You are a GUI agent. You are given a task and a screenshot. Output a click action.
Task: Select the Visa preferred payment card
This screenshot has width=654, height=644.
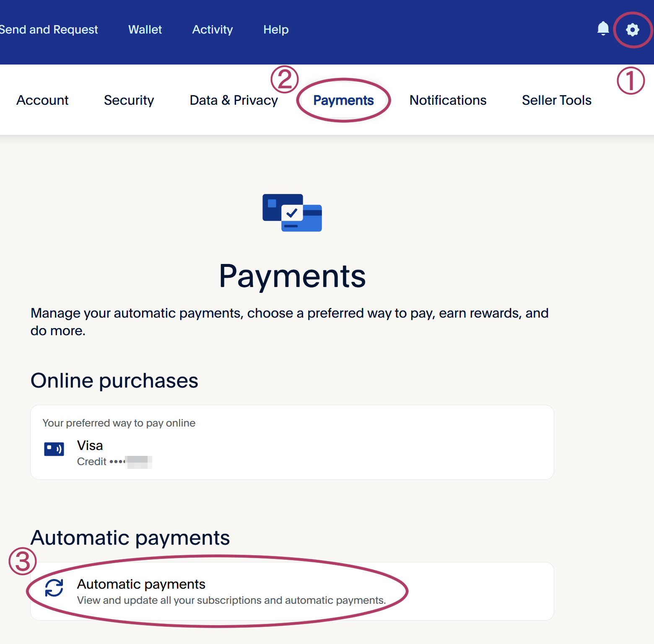89,445
